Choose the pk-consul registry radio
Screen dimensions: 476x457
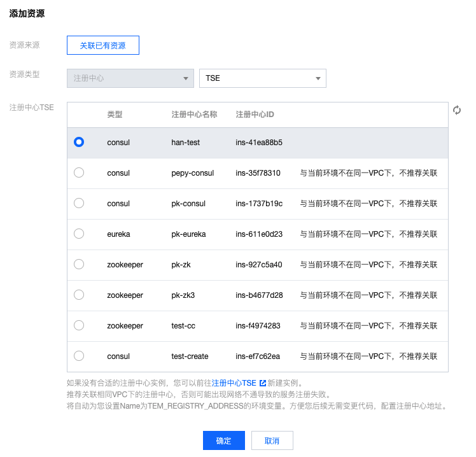point(79,203)
